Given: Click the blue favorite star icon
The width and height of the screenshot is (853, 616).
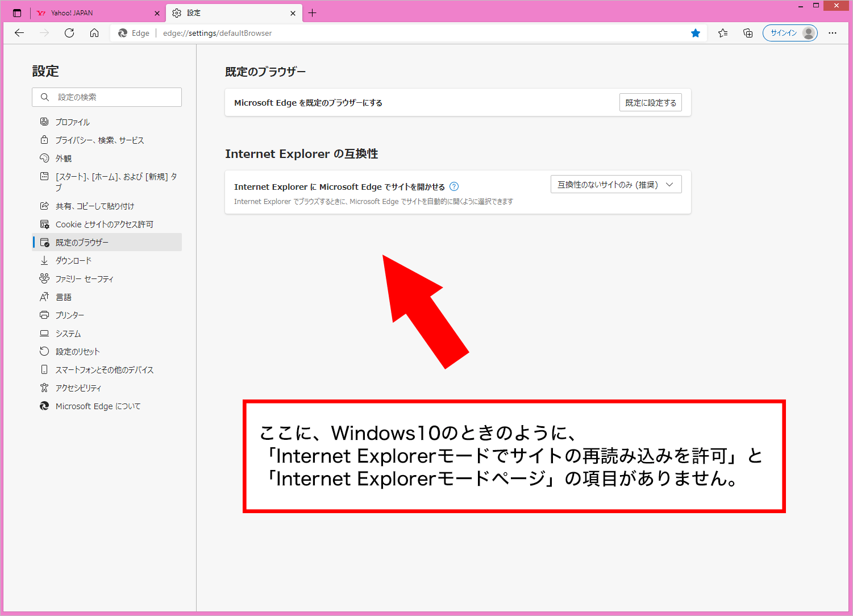Looking at the screenshot, I should click(x=696, y=33).
